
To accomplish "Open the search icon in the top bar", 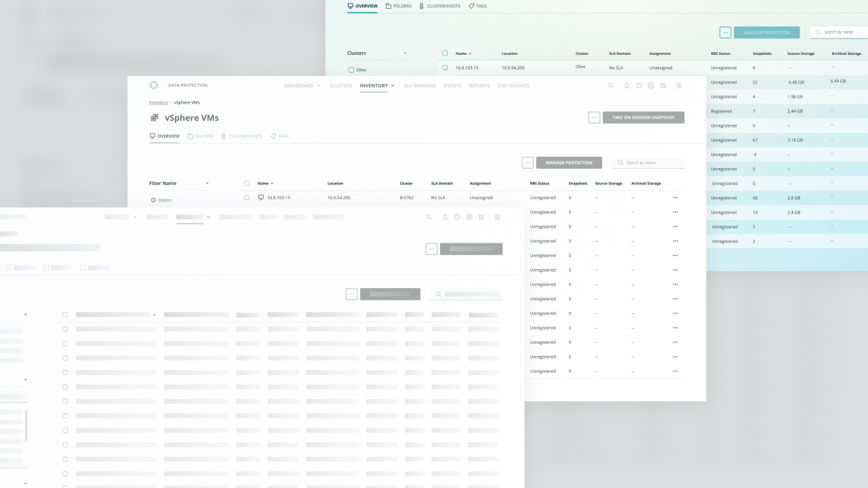I will tap(610, 85).
